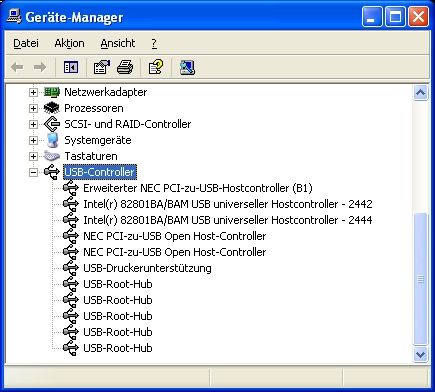Open Properties via toolbar icon
The height and width of the screenshot is (392, 435).
point(102,67)
